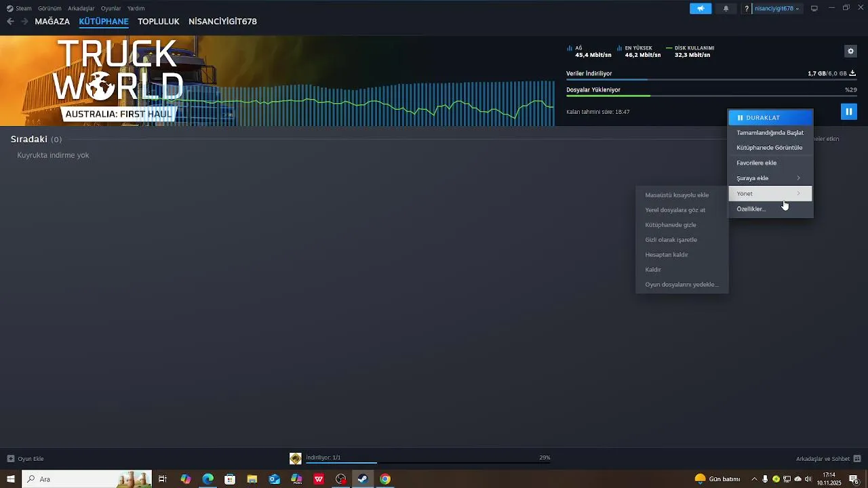Open Big Picture mode monitor icon
Viewport: 868px width, 488px height.
(814, 9)
